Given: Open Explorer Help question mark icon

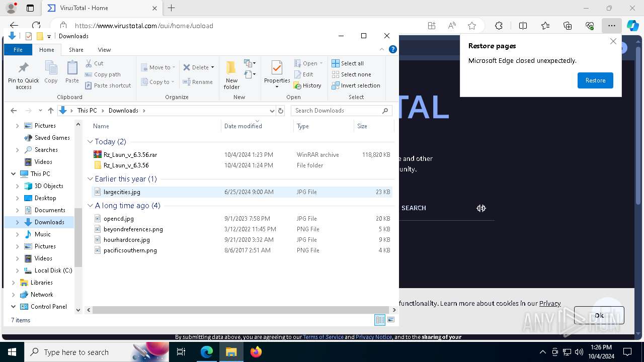Looking at the screenshot, I should pos(393,49).
